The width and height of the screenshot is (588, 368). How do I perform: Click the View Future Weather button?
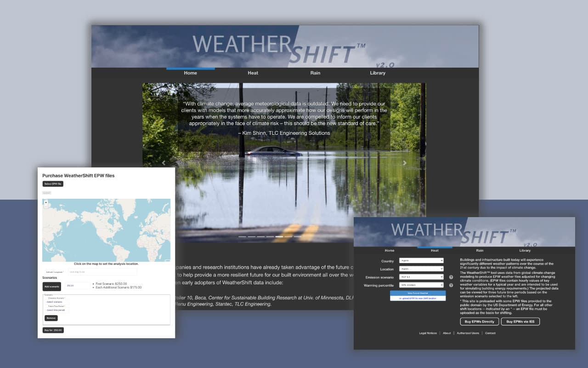[x=418, y=293]
